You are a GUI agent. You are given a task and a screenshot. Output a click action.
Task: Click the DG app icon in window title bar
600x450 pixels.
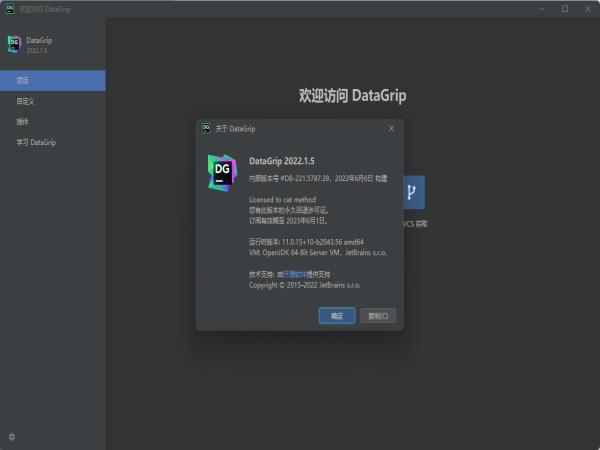coord(9,9)
